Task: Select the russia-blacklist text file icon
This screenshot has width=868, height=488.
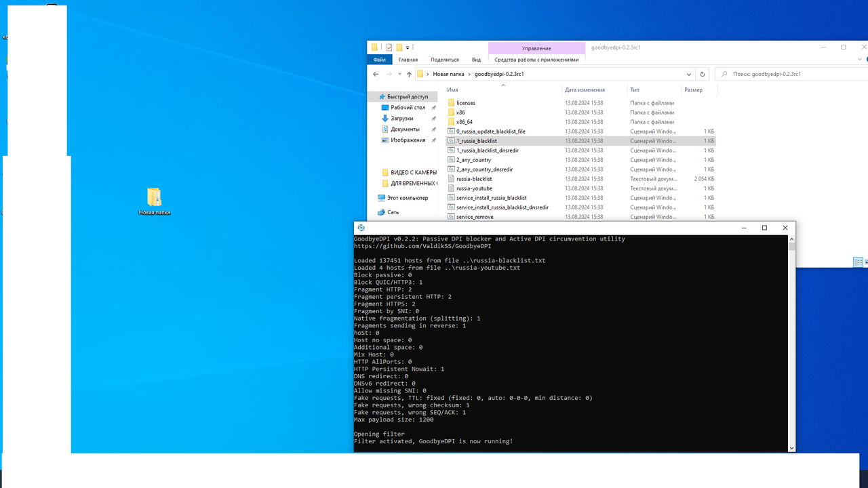Action: coord(451,179)
